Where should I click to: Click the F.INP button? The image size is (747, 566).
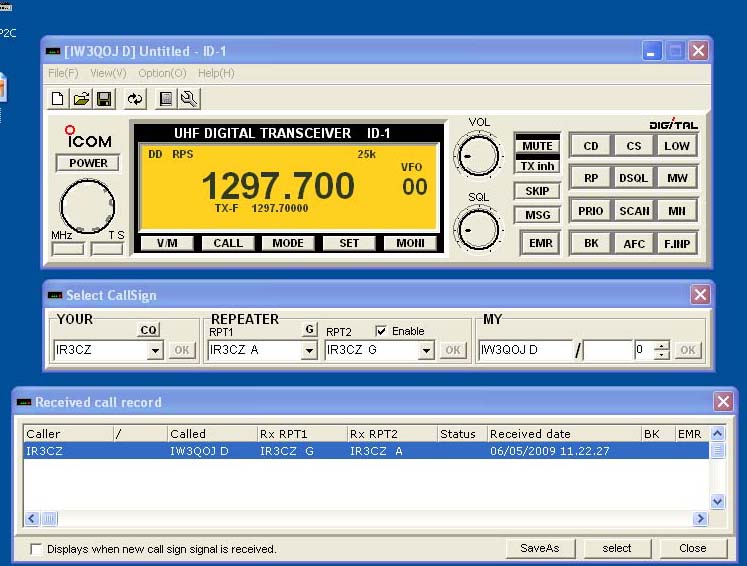(676, 243)
